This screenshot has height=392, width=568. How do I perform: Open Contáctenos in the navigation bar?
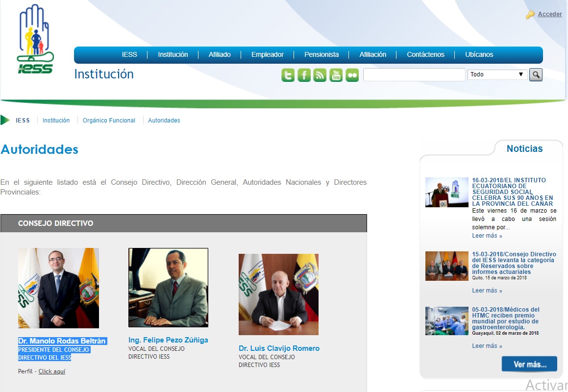point(425,55)
